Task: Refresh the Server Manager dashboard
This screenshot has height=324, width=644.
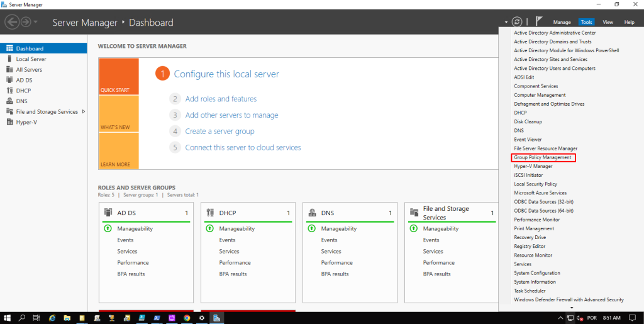Action: click(517, 22)
